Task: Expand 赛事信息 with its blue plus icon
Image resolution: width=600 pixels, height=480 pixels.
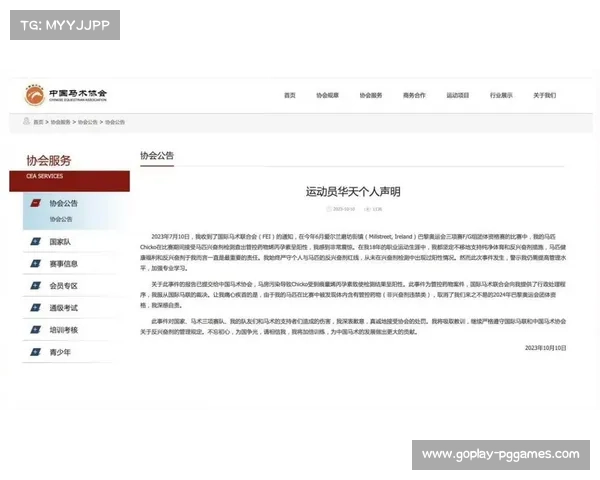Action: (x=36, y=264)
